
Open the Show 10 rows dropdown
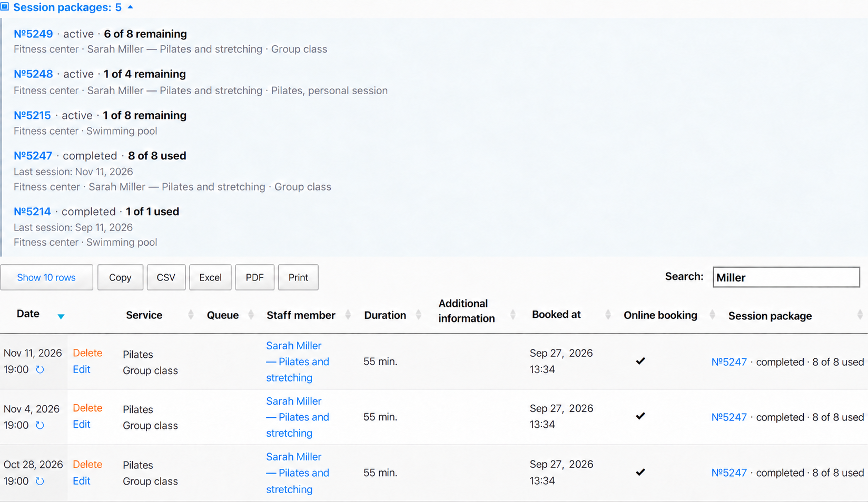pyautogui.click(x=46, y=277)
